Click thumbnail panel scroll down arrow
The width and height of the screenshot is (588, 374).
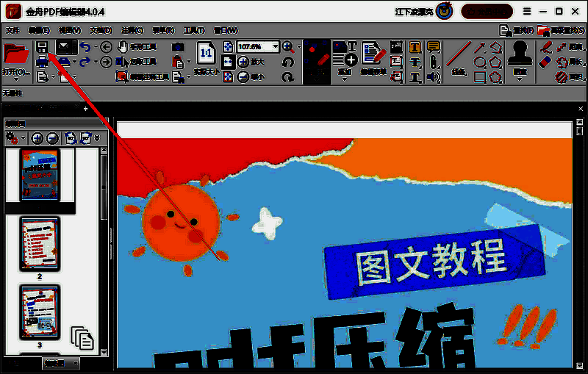(104, 353)
